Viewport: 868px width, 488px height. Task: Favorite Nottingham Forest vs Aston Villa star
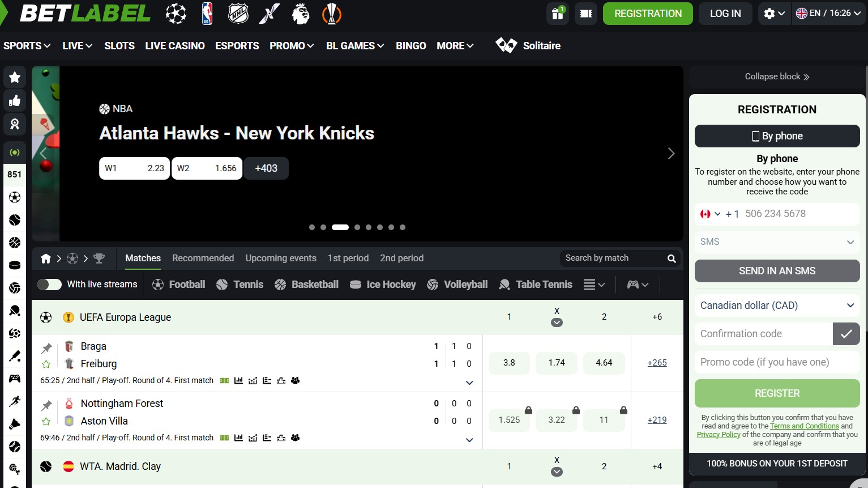click(x=46, y=422)
